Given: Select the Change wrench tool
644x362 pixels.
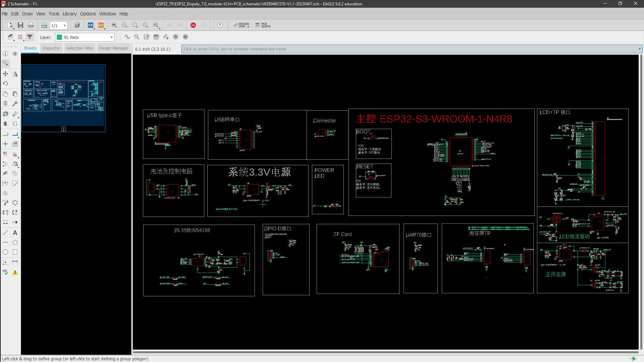Looking at the screenshot, I should tap(15, 104).
